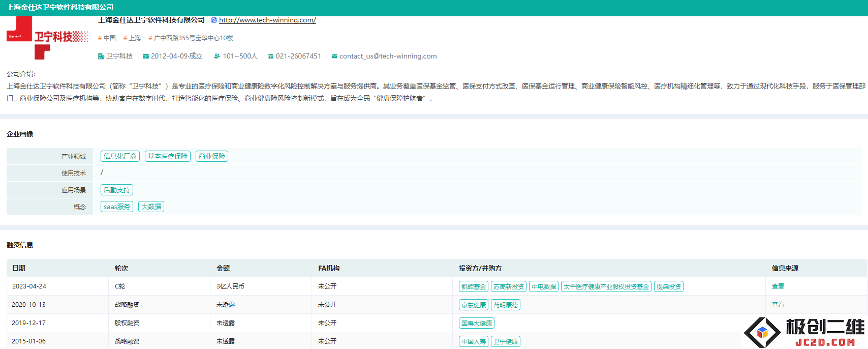This screenshot has width=868, height=349.
Task: Click the 日期 column header
Action: [19, 268]
